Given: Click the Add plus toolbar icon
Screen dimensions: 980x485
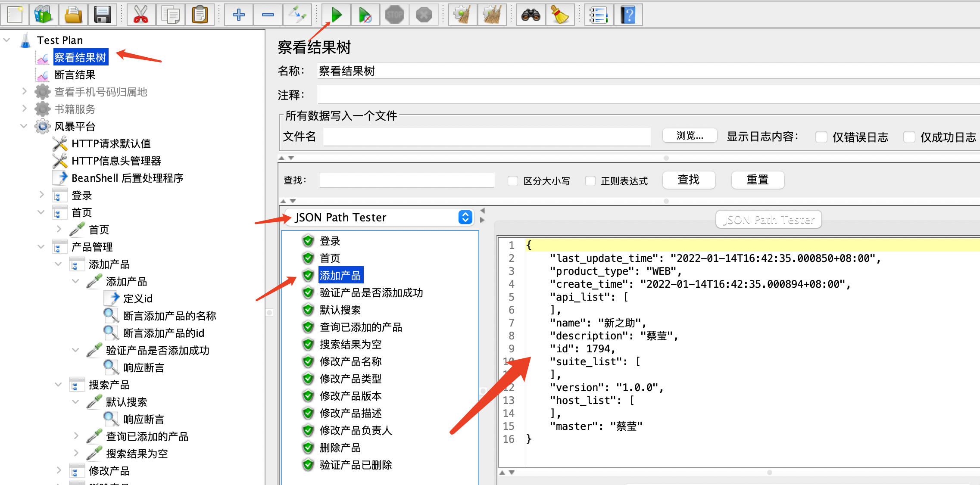Looking at the screenshot, I should pyautogui.click(x=238, y=15).
